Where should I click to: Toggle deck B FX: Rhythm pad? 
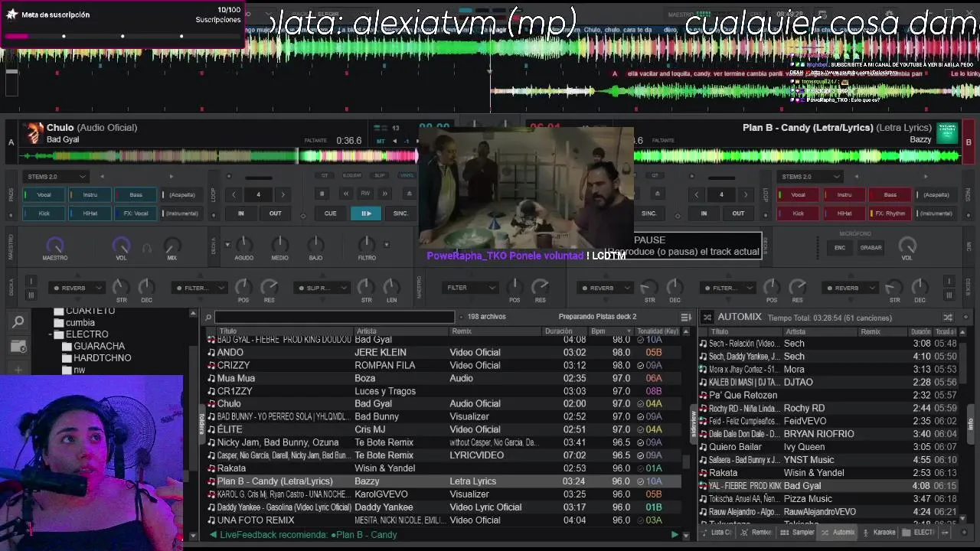click(x=890, y=214)
